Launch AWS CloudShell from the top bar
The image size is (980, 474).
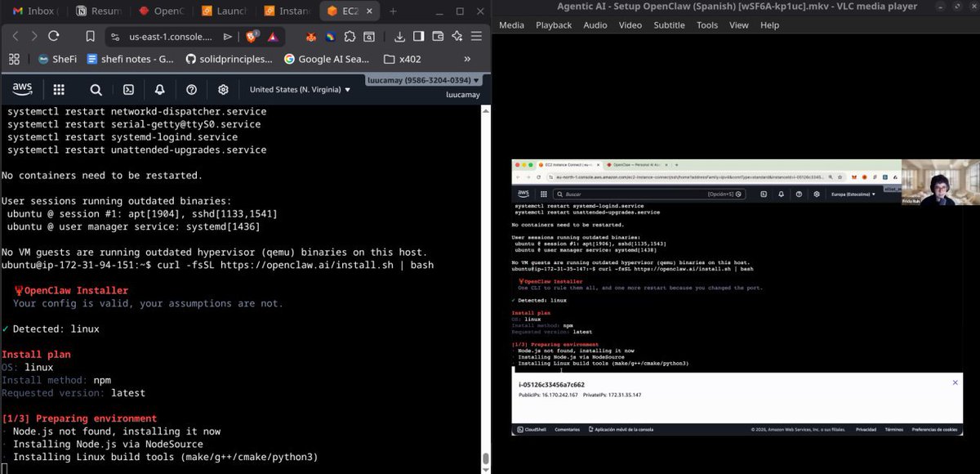click(128, 90)
